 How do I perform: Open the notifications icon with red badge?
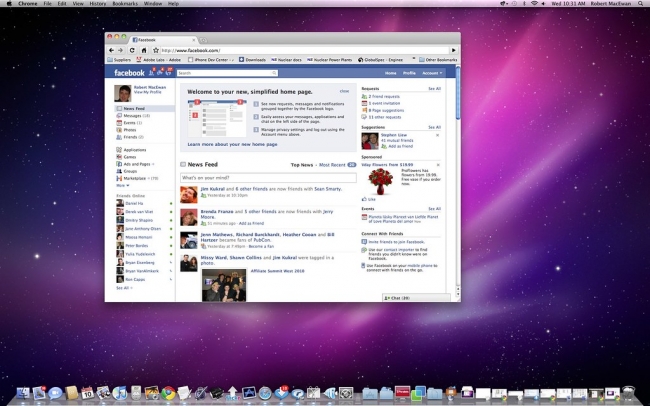168,72
